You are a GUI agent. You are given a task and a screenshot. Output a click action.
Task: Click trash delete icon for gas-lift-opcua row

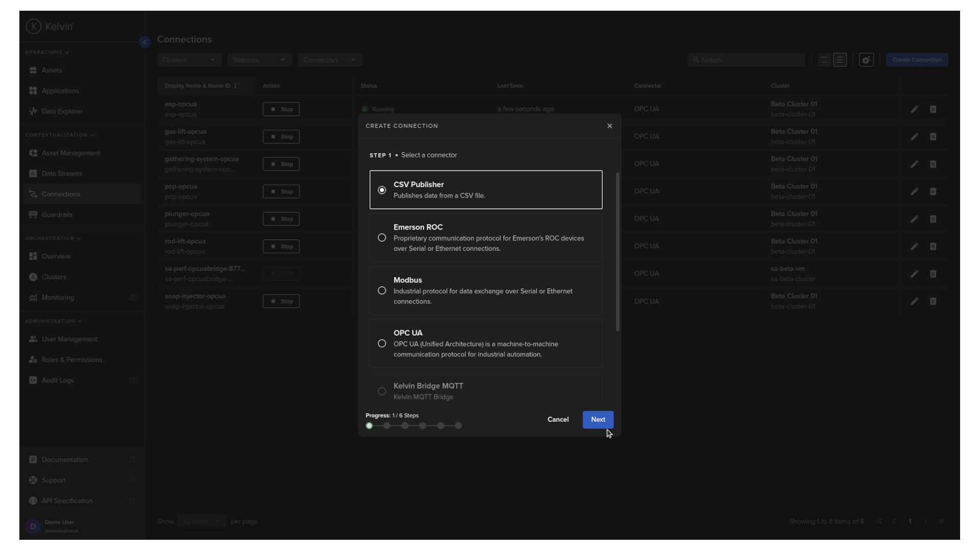tap(933, 137)
